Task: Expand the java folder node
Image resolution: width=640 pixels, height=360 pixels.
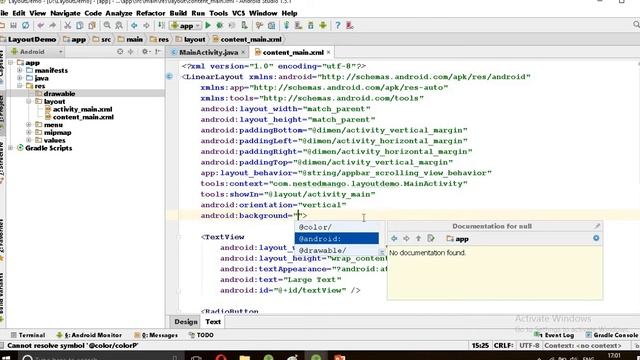Action: tap(20, 78)
